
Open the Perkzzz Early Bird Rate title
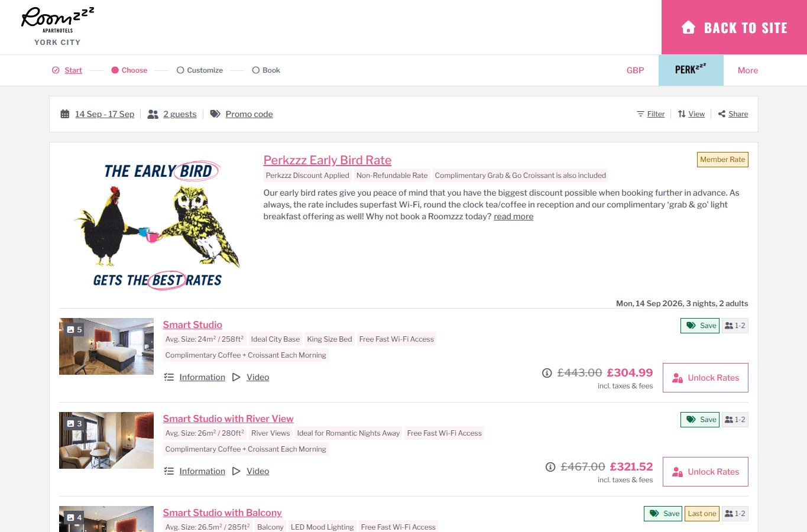pos(328,160)
